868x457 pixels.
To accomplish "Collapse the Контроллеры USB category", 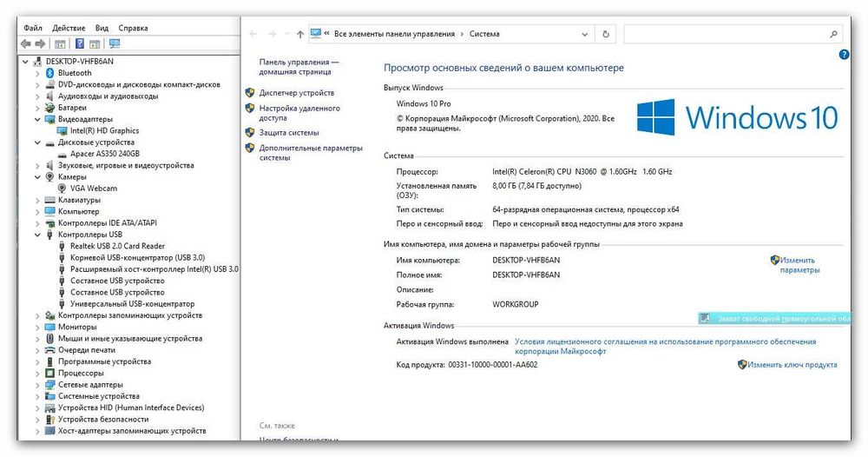I will 37,235.
